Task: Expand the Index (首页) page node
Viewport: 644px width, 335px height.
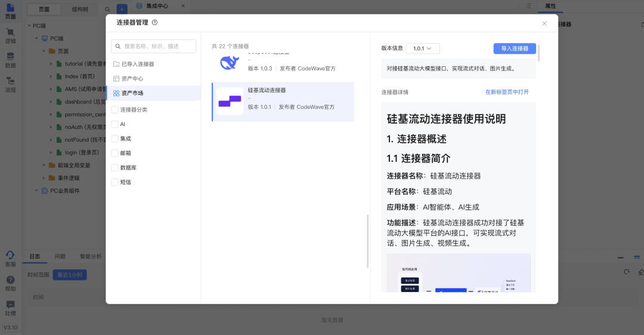Action: (x=51, y=76)
